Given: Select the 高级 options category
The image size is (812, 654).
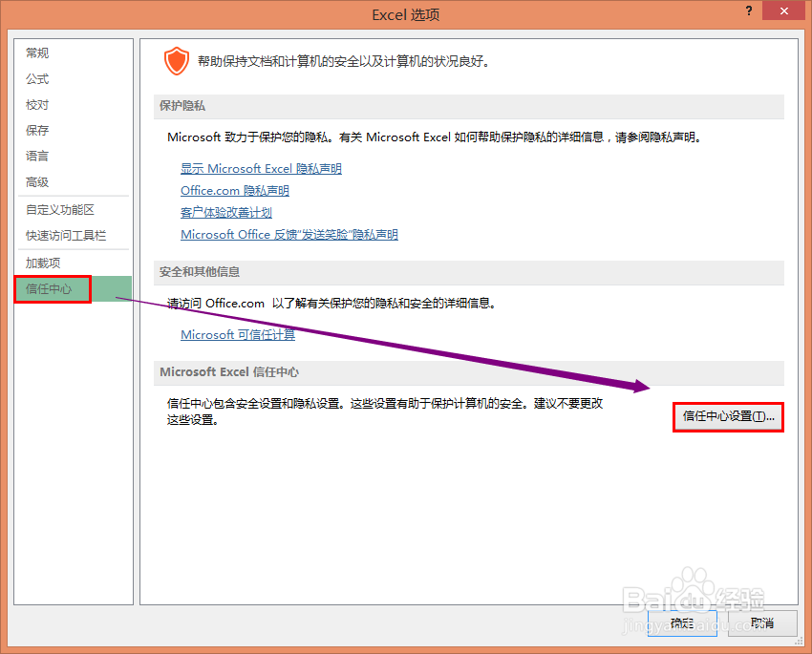Looking at the screenshot, I should (x=37, y=181).
